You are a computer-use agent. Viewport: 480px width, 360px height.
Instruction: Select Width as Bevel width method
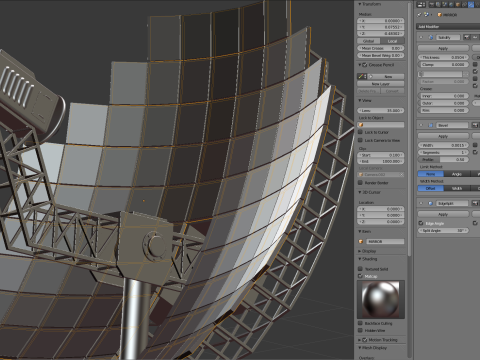pos(457,188)
